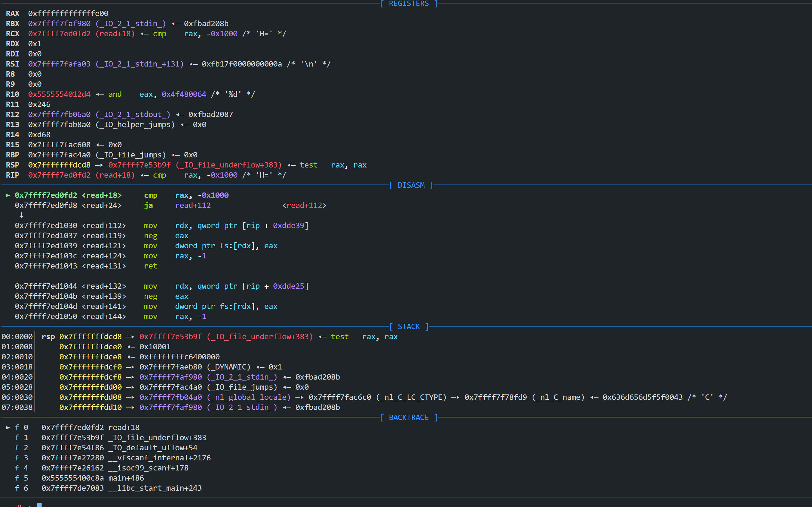Select <read+18> label in DISASM

[102, 195]
